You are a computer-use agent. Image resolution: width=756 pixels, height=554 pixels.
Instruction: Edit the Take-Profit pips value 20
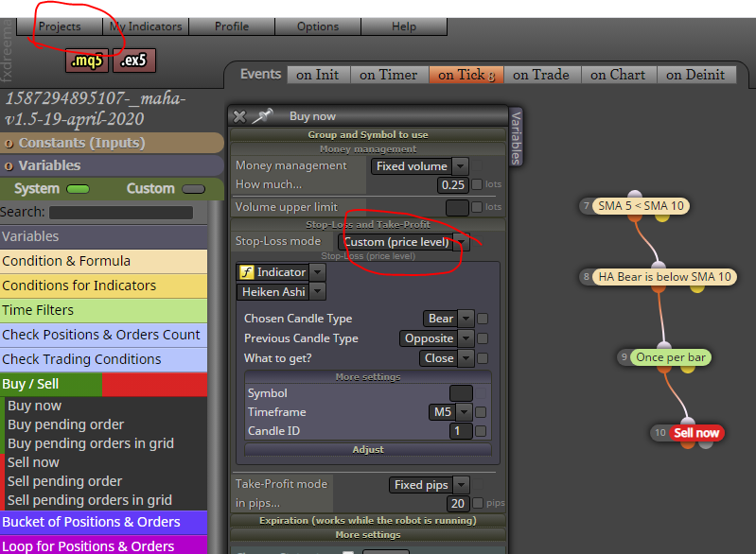(x=458, y=503)
